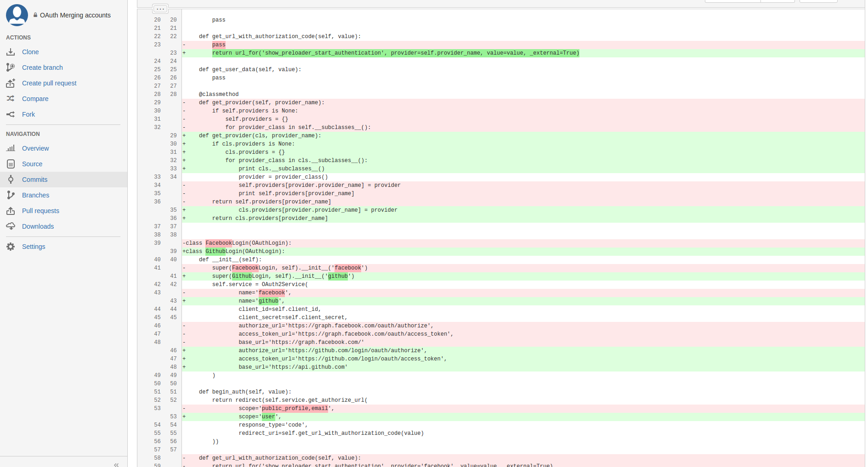Open the OAuth Merging accounts repository link
Screen dimensions: 868x467
(75, 15)
